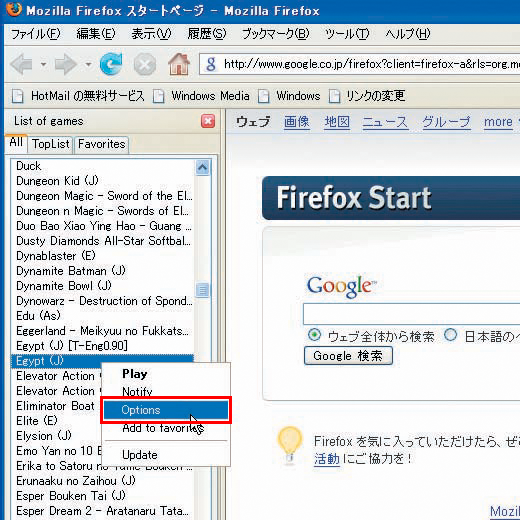The image size is (520, 520).
Task: Click the Google search text field
Action: pos(411,314)
